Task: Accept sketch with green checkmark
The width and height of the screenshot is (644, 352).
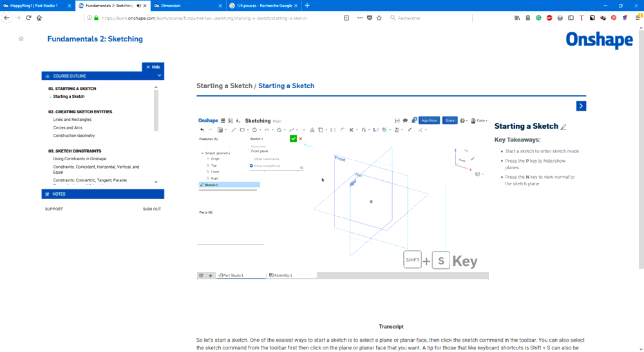Action: pyautogui.click(x=293, y=138)
